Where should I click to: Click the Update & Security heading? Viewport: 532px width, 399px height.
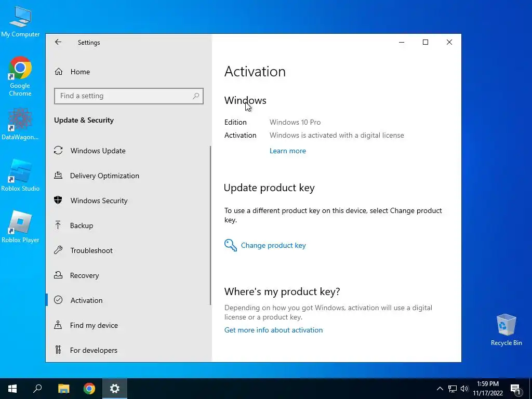(x=84, y=120)
